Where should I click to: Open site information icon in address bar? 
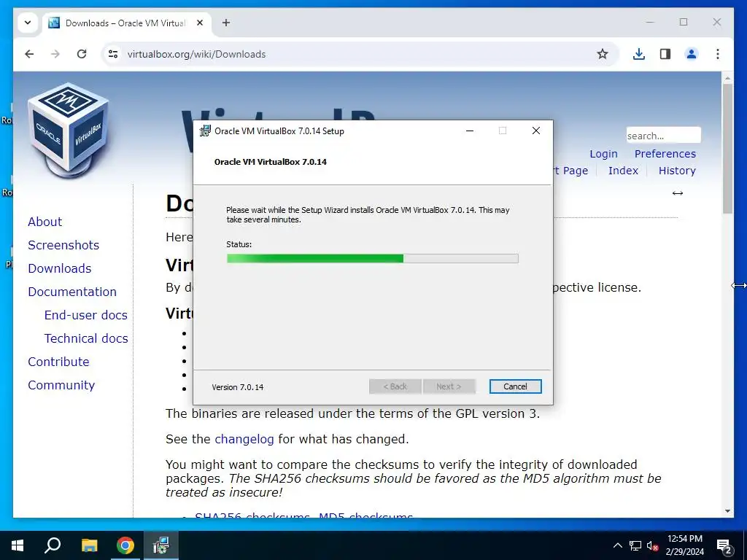[x=113, y=54]
